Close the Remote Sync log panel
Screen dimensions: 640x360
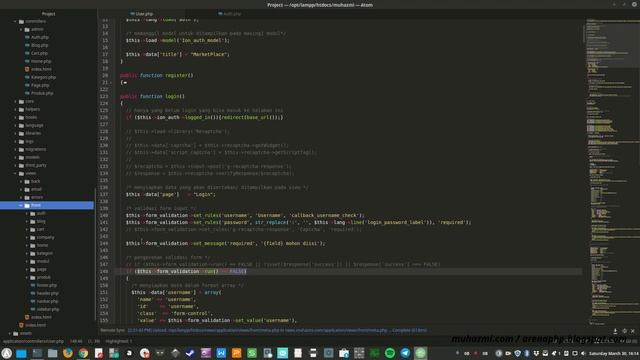tap(633, 331)
